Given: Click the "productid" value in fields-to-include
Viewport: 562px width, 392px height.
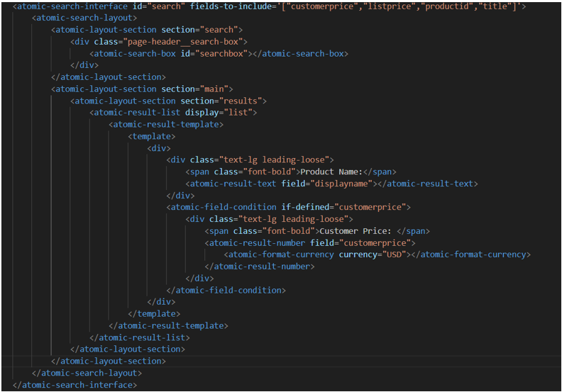Looking at the screenshot, I should coord(447,6).
